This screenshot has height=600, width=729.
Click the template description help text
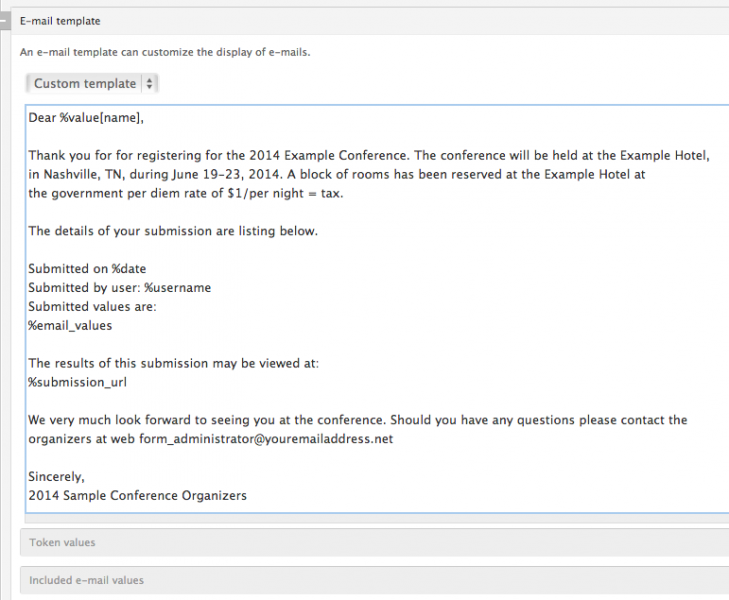click(x=164, y=52)
